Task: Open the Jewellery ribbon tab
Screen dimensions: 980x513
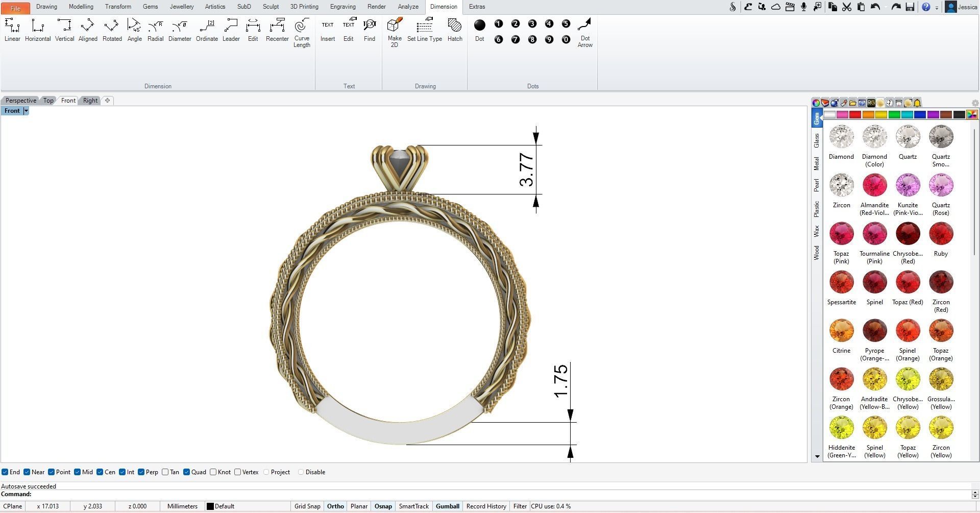Action: click(182, 7)
